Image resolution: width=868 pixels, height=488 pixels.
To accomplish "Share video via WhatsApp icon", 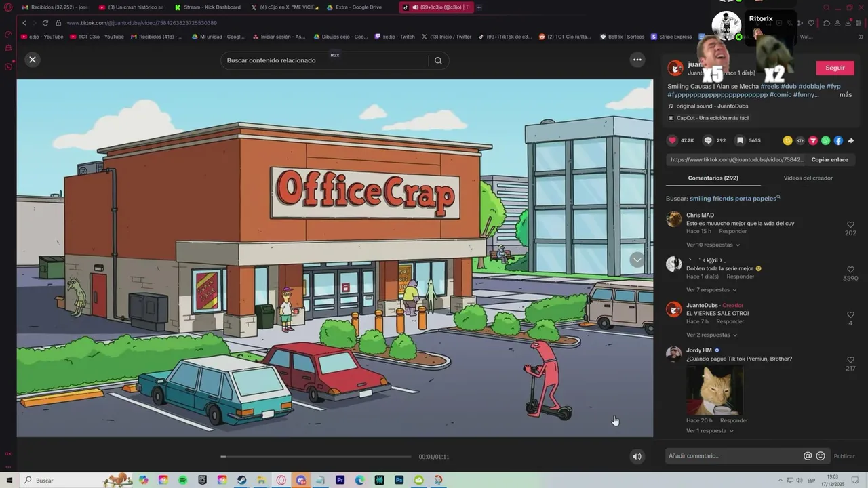I will tap(825, 140).
